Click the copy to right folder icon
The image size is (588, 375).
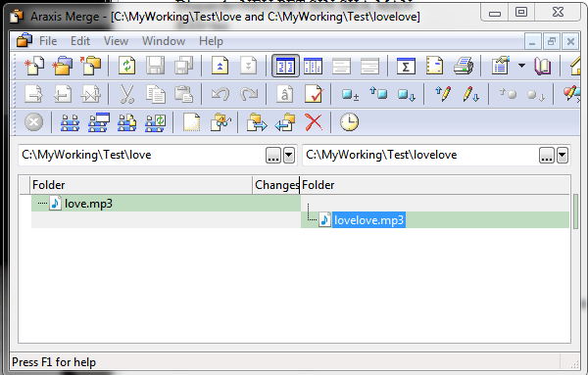pyautogui.click(x=257, y=122)
